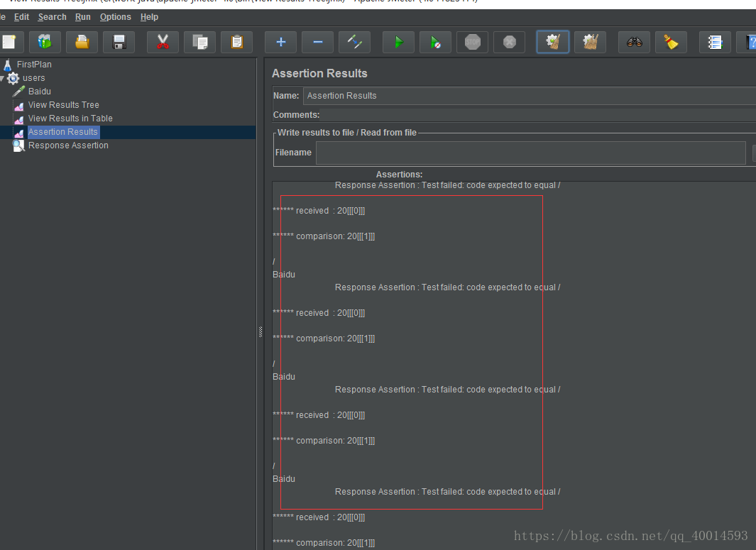Save the test plan with floppy icon
Screen dimensions: 756x550
pyautogui.click(x=119, y=42)
